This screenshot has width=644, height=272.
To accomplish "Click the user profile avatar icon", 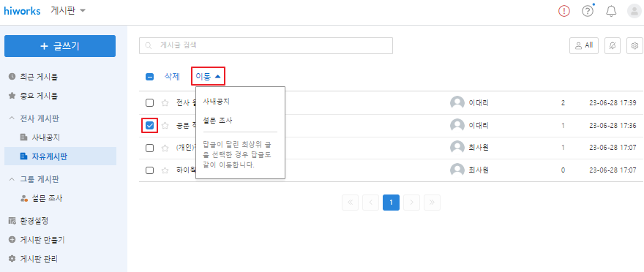I will pyautogui.click(x=634, y=12).
